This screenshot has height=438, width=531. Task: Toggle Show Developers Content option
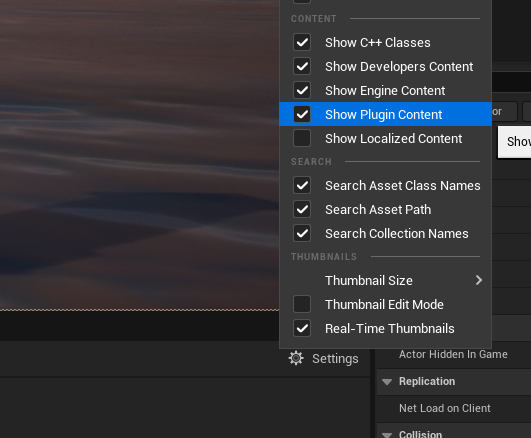[x=385, y=66]
